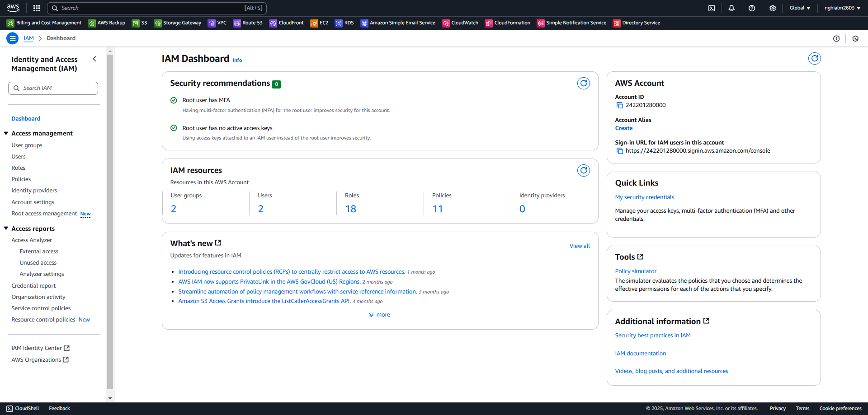Screen dimensions: 868x415
Task: Copy the IAM sign-in URL
Action: [x=619, y=151]
